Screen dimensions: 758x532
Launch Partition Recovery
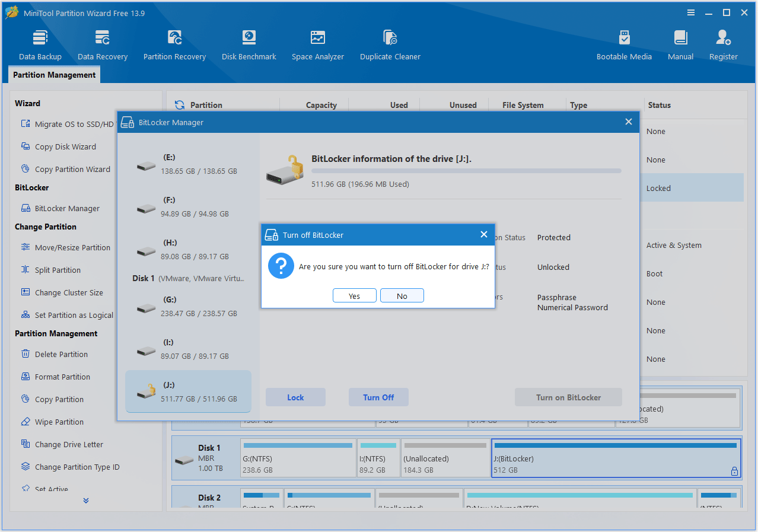click(x=174, y=45)
